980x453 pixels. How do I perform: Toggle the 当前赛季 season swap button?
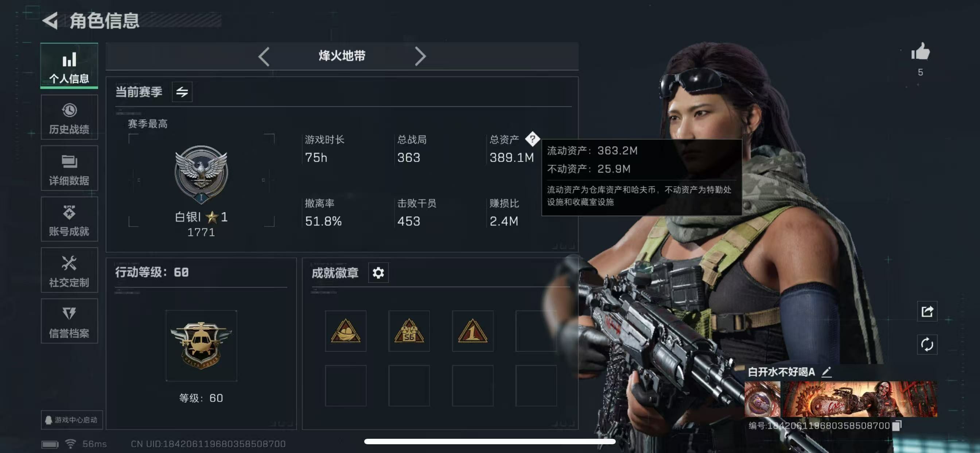[x=182, y=92]
